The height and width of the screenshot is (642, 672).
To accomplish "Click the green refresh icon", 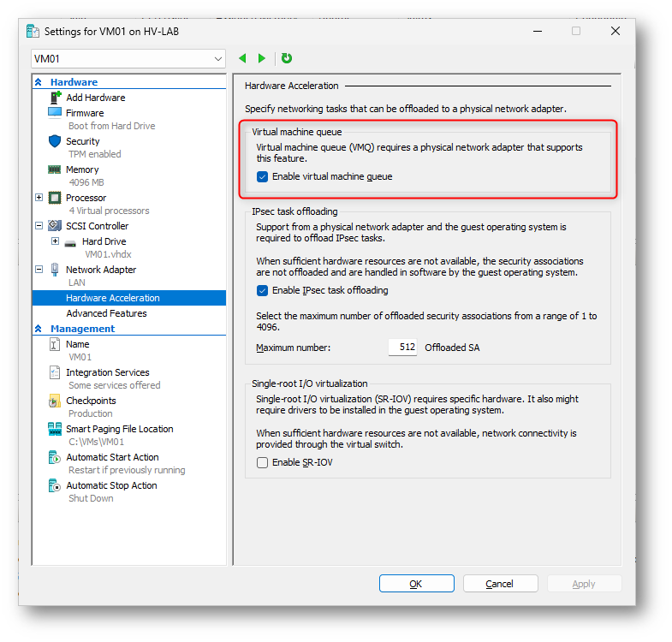I will tap(286, 58).
